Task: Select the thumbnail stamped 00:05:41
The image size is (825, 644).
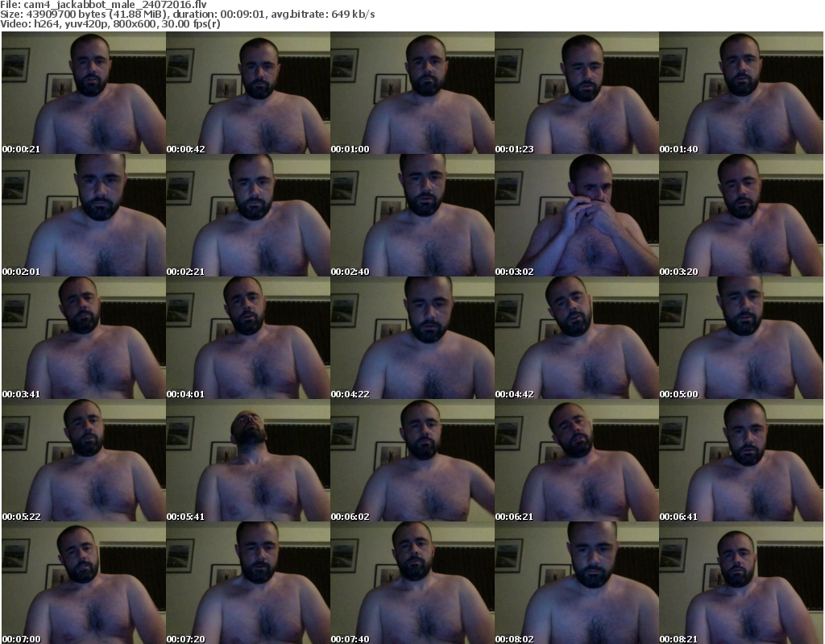Action: 248,460
